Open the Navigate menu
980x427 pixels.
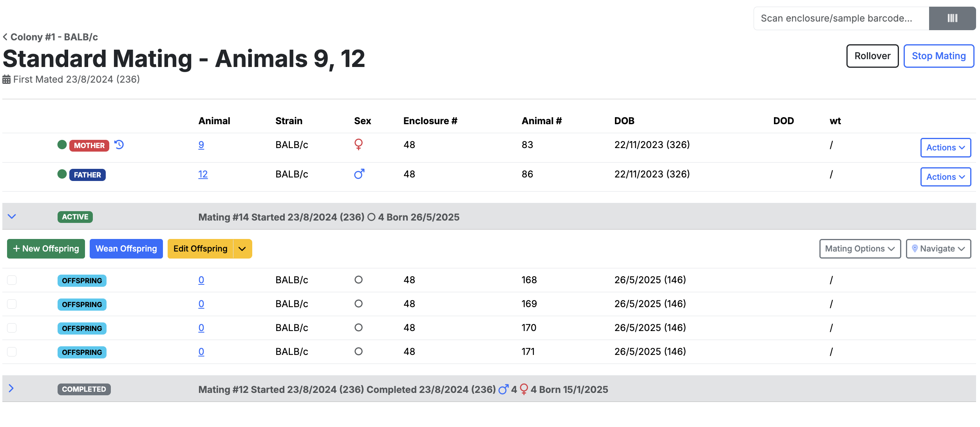938,249
